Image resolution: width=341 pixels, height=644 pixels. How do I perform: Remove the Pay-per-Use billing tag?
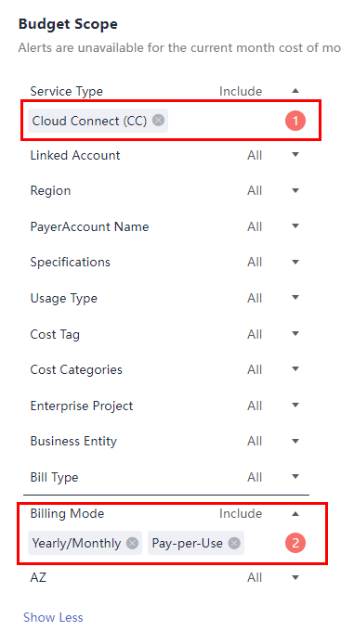234,544
